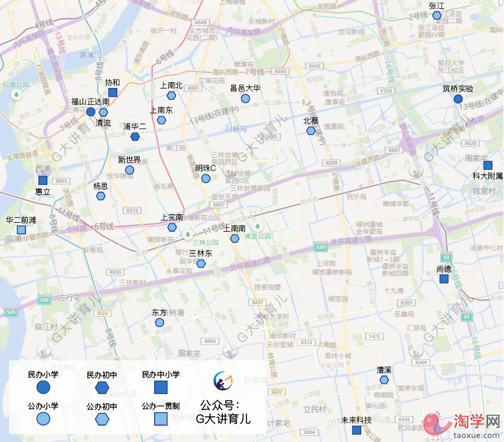Click the 钱堂村 label
The height and width of the screenshot is (442, 504).
point(484,191)
